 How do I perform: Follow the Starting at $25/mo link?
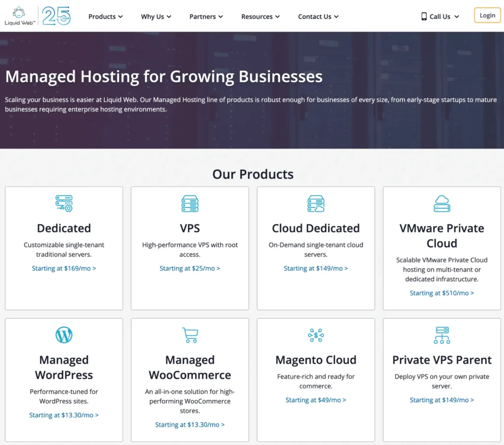pyautogui.click(x=190, y=268)
